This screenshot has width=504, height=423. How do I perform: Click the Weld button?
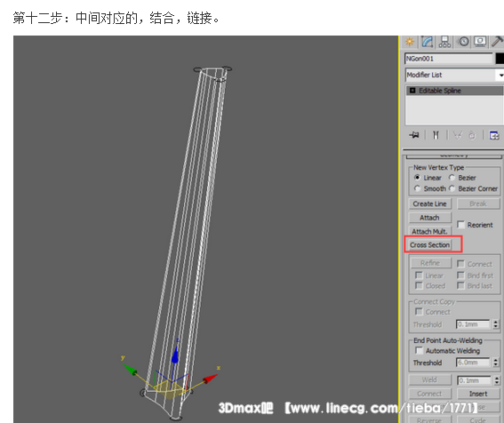coord(429,380)
